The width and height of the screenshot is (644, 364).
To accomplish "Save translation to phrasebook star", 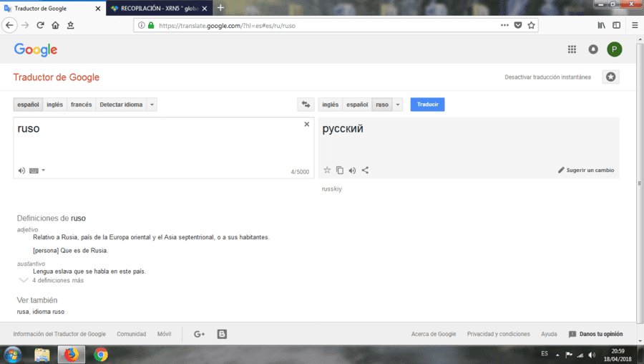I will (327, 170).
